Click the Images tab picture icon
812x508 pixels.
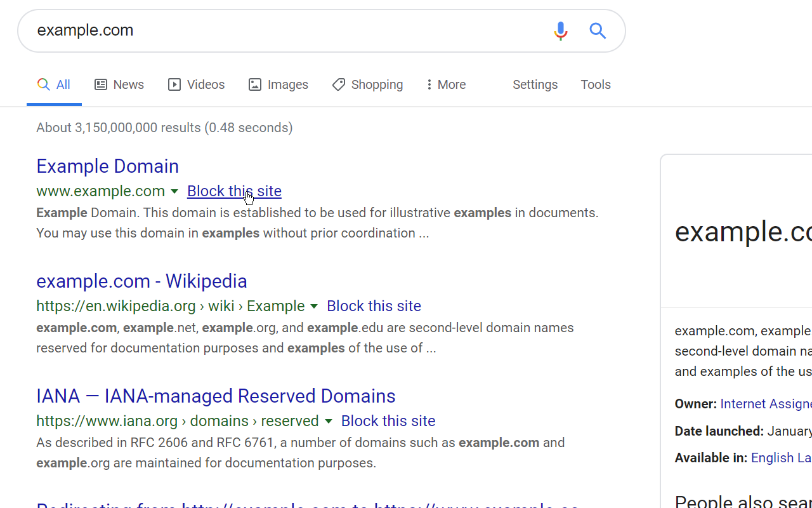(255, 84)
